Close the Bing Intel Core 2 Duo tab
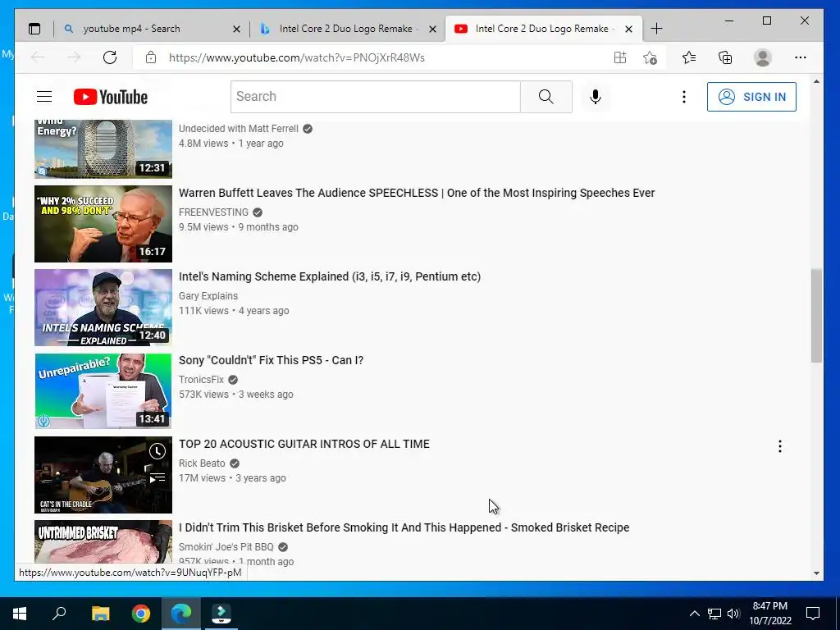 pyautogui.click(x=433, y=29)
